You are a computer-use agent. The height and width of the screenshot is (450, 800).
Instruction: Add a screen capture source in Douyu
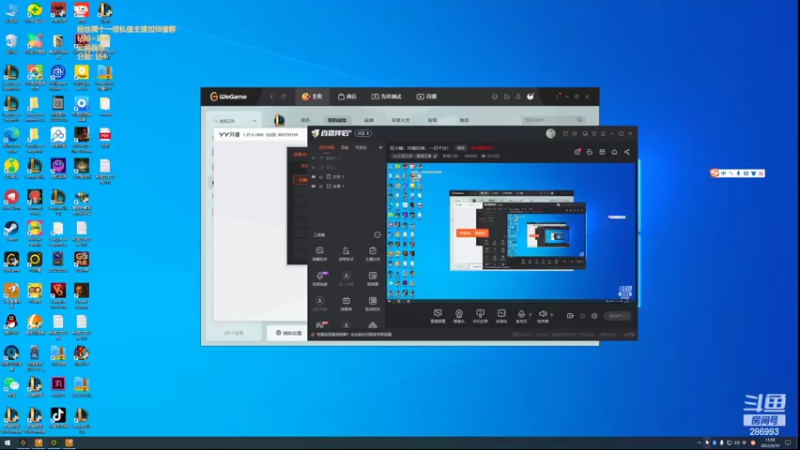[438, 316]
